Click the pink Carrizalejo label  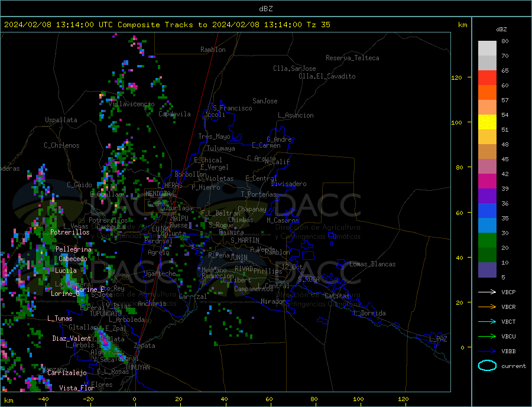67,373
